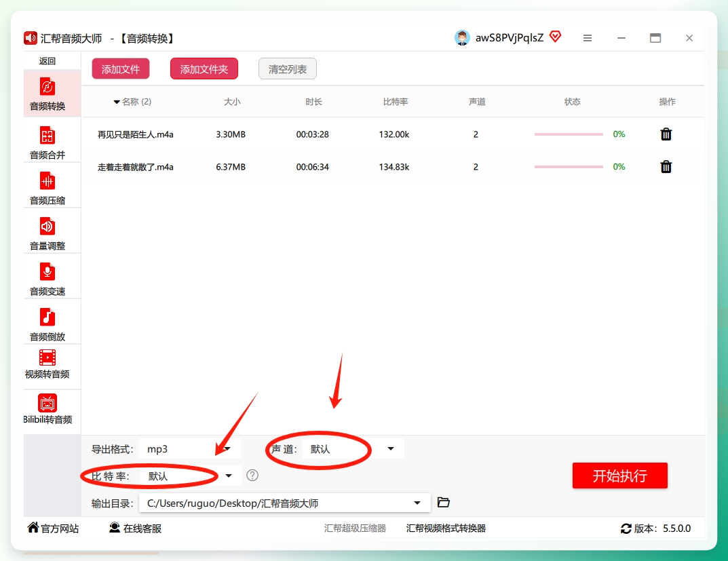
Task: Sort by the 名称 (2) column arrow
Action: [117, 102]
